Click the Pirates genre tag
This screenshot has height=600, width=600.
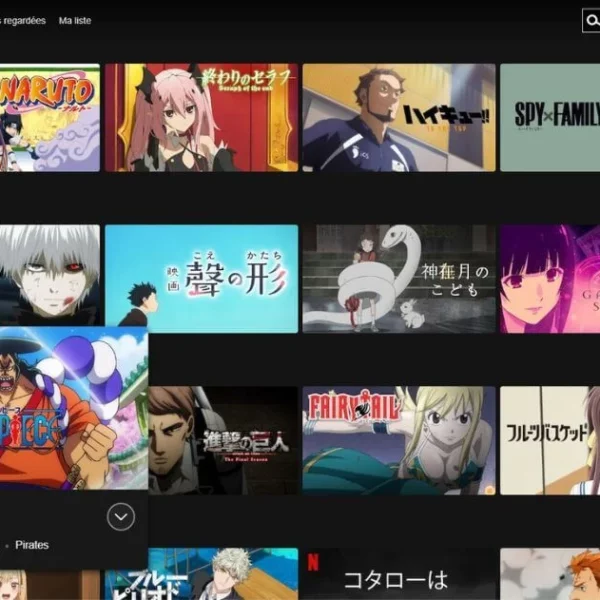pyautogui.click(x=32, y=545)
